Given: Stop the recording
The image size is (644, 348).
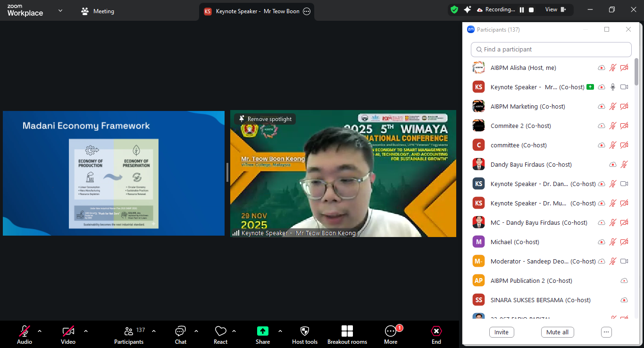Looking at the screenshot, I should coord(531,10).
